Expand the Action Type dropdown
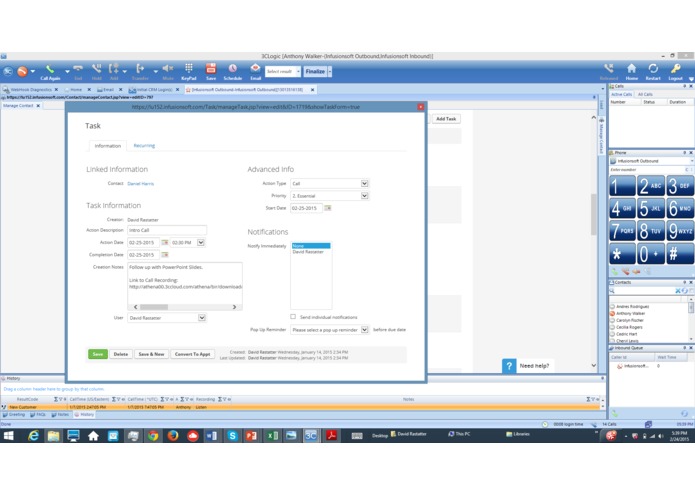 tap(364, 183)
